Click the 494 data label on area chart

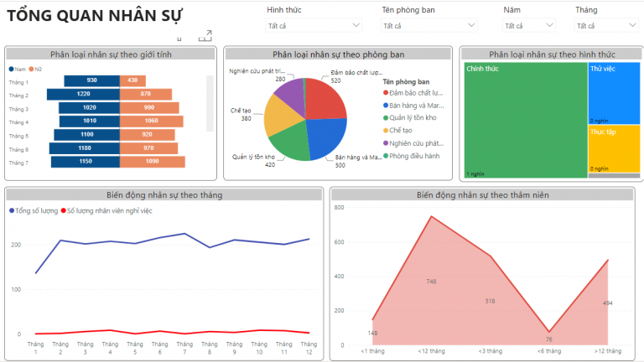coord(608,303)
